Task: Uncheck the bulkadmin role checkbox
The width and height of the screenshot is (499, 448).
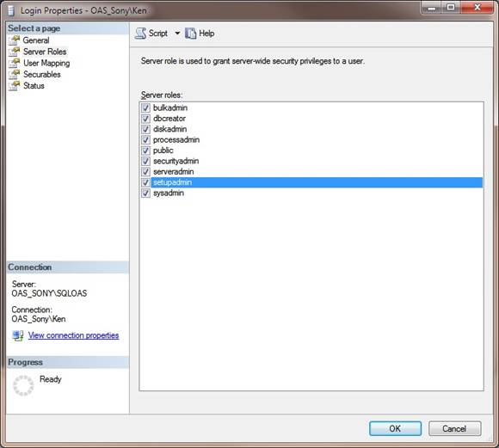Action: (x=145, y=107)
